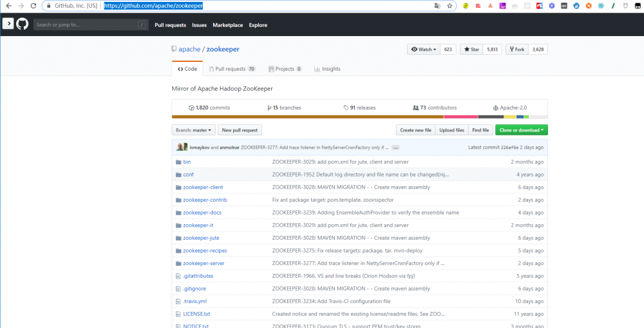
Task: Click the translate page icon in address bar
Action: click(x=437, y=6)
